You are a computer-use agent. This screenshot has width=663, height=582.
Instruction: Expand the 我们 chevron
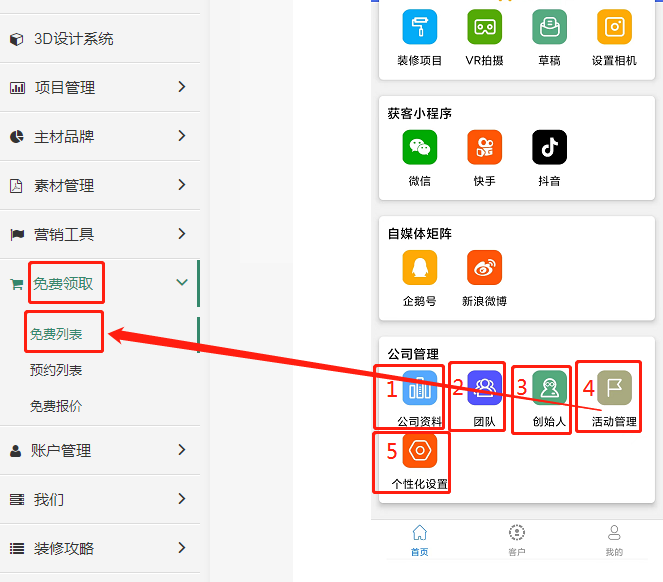pos(182,499)
